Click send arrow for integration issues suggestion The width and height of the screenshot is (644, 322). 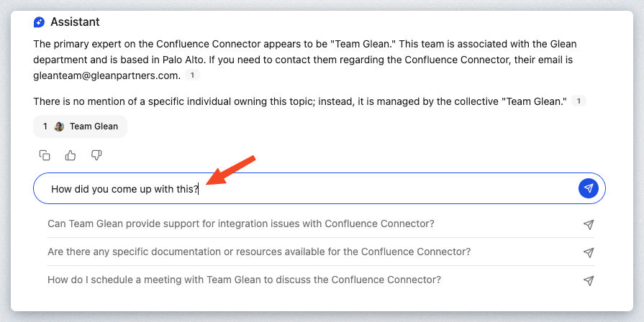pyautogui.click(x=589, y=224)
